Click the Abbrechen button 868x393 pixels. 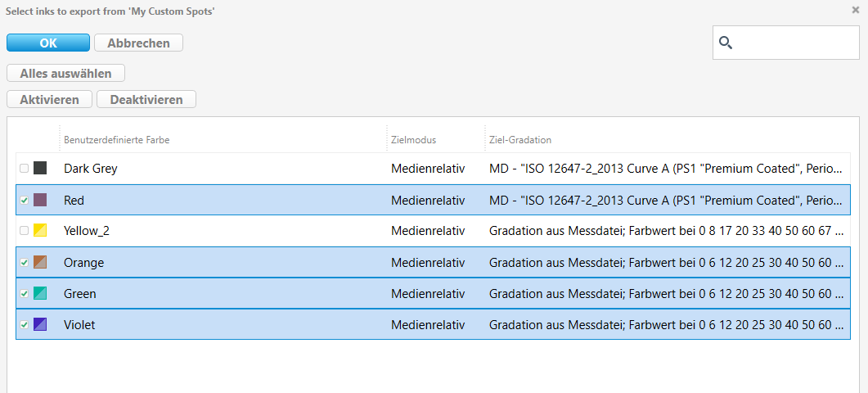click(x=138, y=43)
